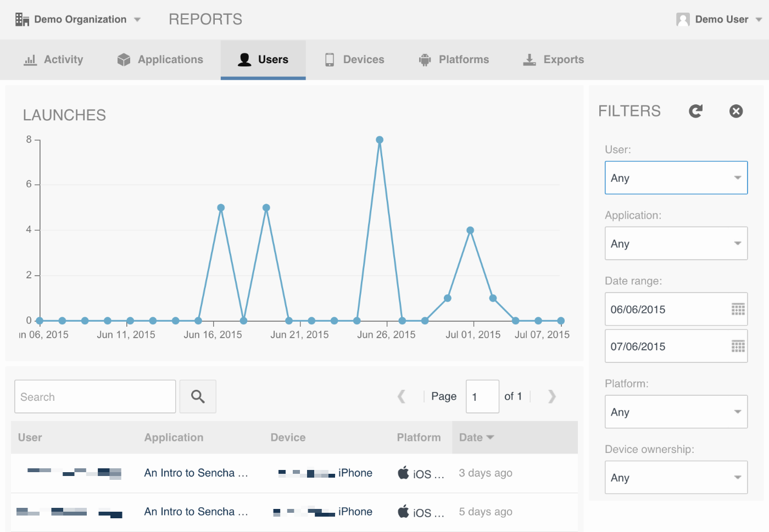This screenshot has height=532, width=769.
Task: Click the page number field
Action: (x=482, y=396)
